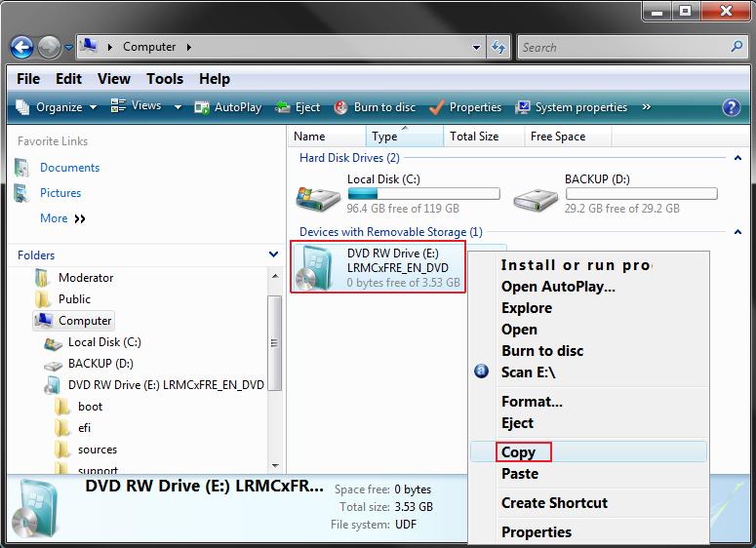Click System properties in the toolbar
The width and height of the screenshot is (756, 548).
coord(571,107)
